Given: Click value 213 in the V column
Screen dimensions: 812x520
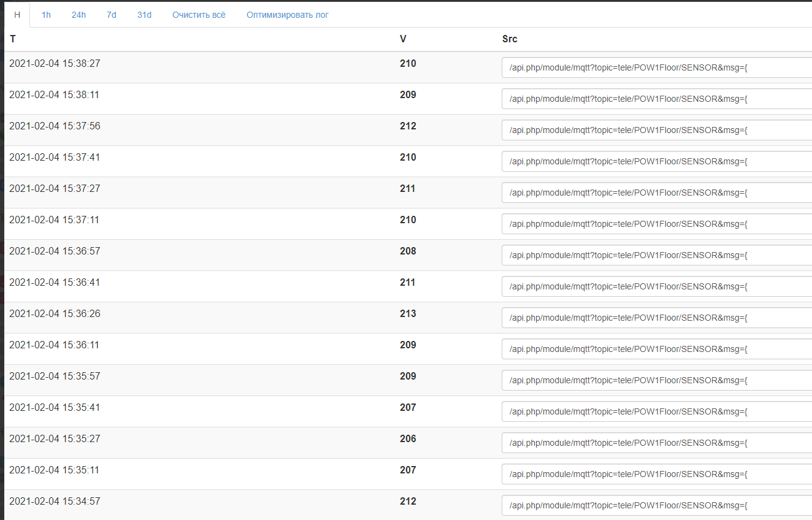Looking at the screenshot, I should pyautogui.click(x=408, y=314).
